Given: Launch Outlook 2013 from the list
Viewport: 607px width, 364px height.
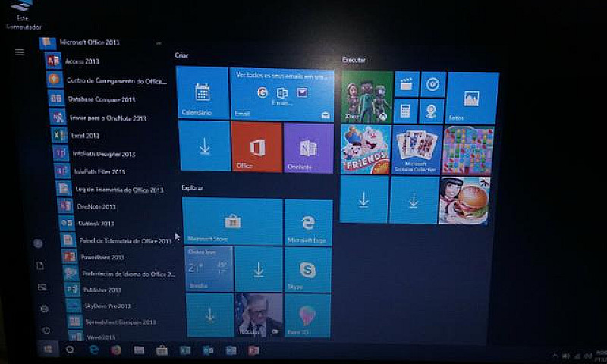Looking at the screenshot, I should (96, 223).
